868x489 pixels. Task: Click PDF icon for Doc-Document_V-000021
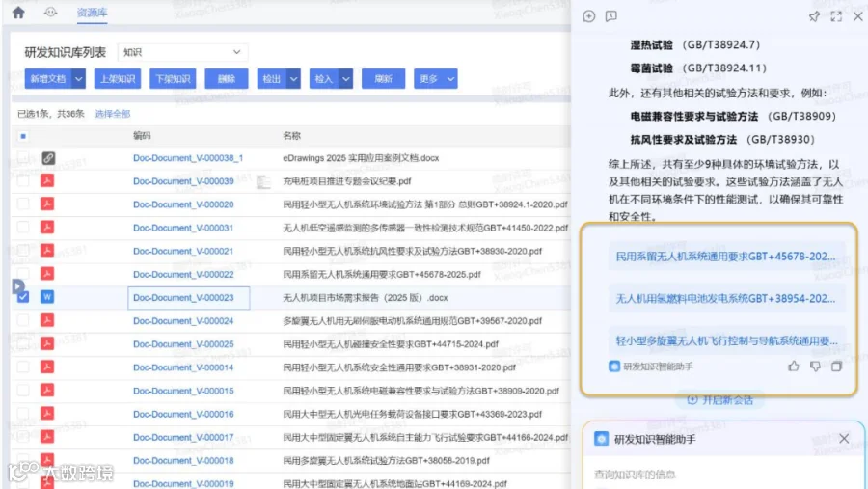tap(47, 251)
